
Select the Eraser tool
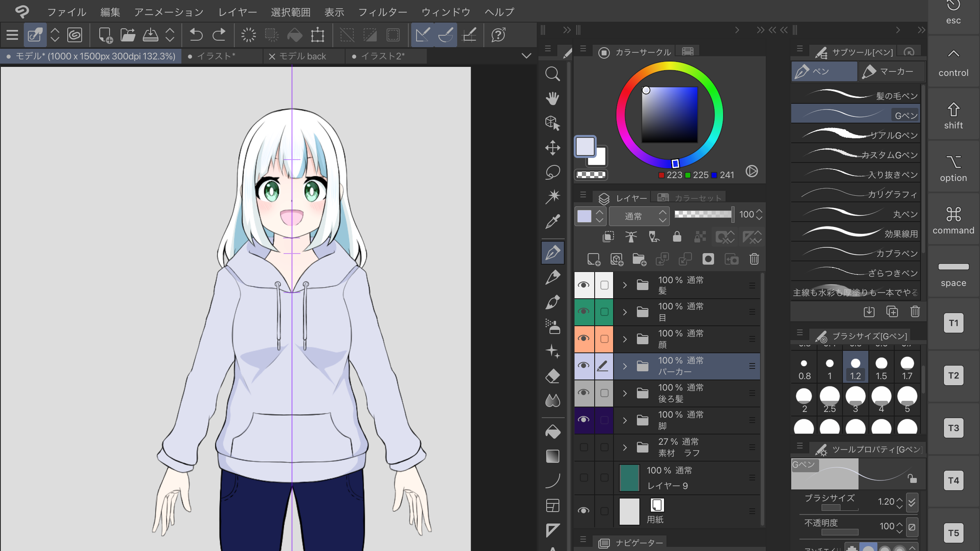(x=552, y=376)
